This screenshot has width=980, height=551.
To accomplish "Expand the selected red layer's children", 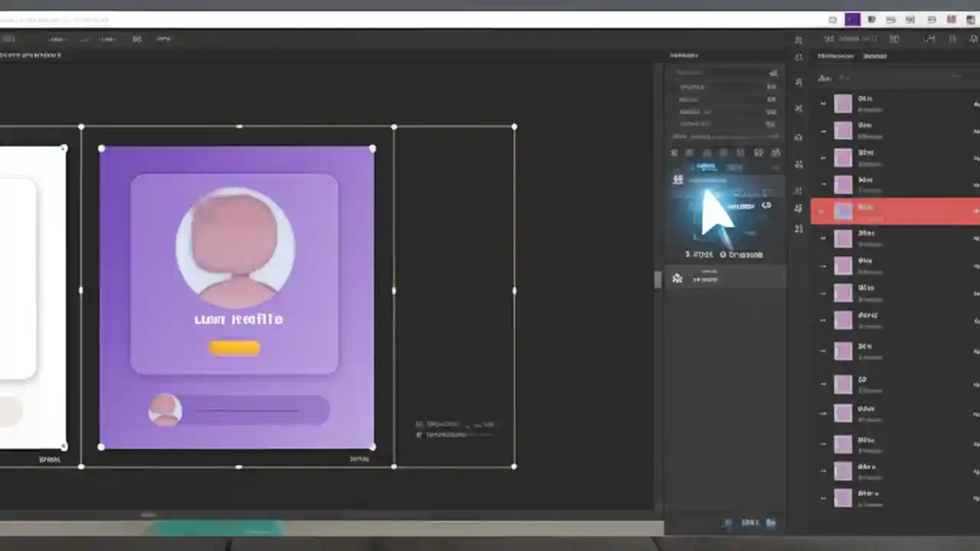I will coord(822,210).
